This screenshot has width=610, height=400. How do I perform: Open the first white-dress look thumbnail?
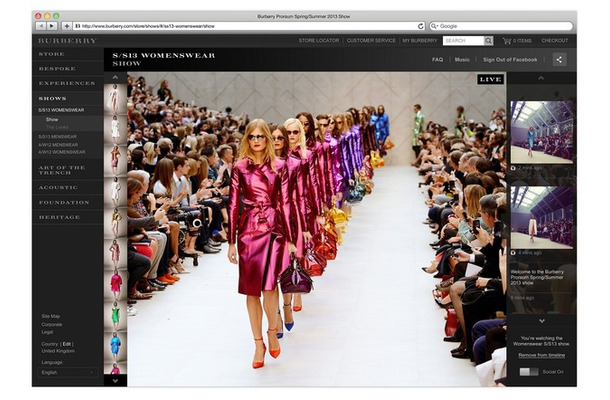point(115,99)
